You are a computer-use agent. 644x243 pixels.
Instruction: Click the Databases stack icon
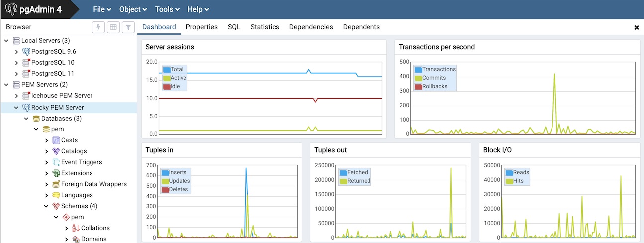coord(36,119)
